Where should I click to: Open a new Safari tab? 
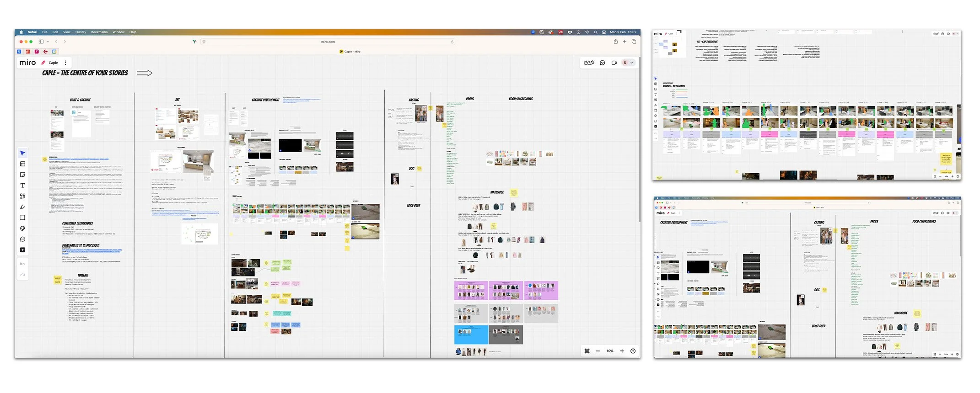click(625, 42)
